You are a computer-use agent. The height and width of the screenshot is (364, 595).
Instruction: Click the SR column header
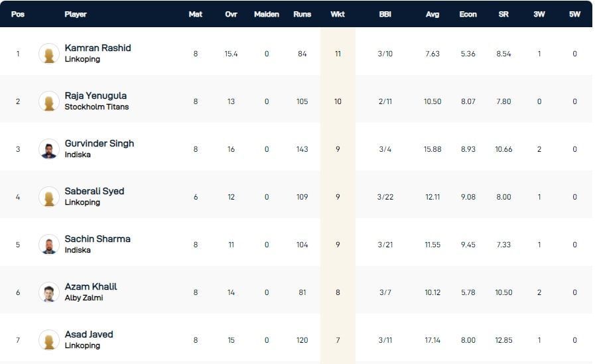(x=503, y=14)
